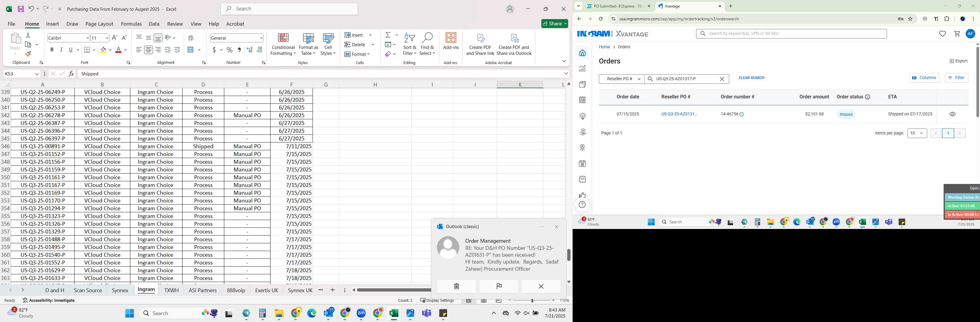
Task: Toggle Underline formatting
Action: (x=71, y=50)
